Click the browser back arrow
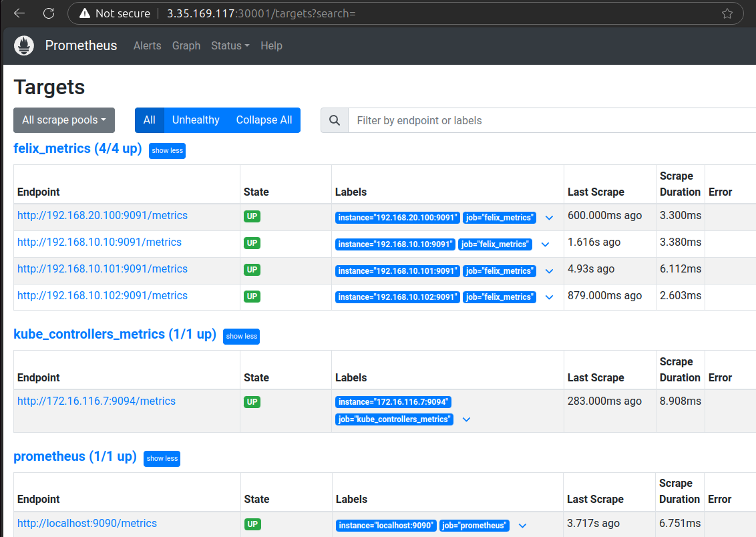Image resolution: width=756 pixels, height=537 pixels. coord(19,13)
